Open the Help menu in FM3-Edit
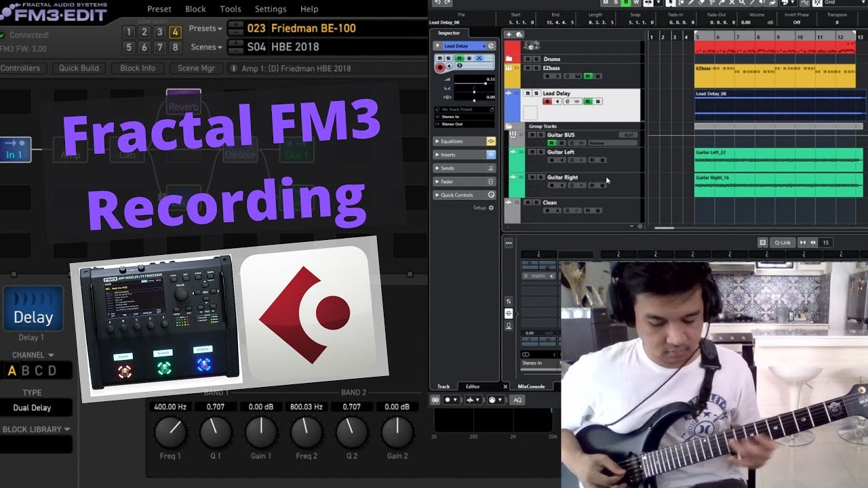The height and width of the screenshot is (488, 868). (309, 9)
